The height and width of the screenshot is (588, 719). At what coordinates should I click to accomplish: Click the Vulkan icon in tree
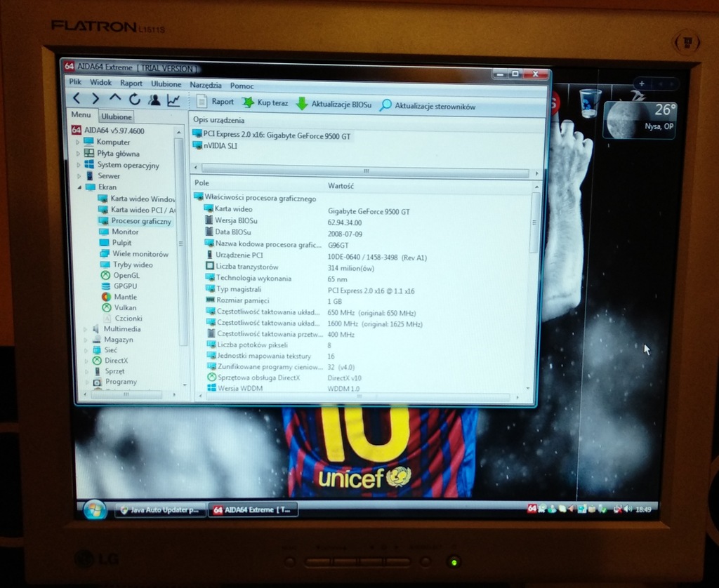click(107, 307)
